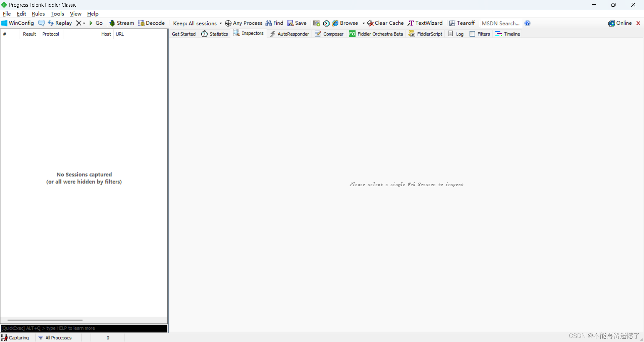Screen dimensions: 644x342
Task: Click Tearoff toolbar button
Action: (x=462, y=23)
